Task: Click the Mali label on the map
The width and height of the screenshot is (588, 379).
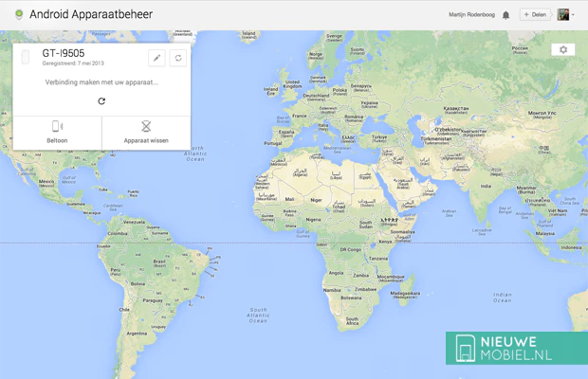Action: point(289,199)
